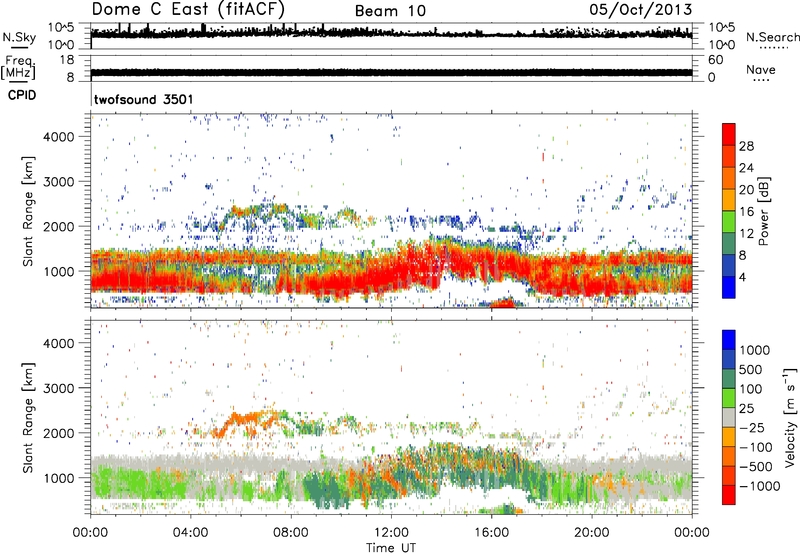This screenshot has height=554, width=800.
Task: Click the '16:00' time tick label
Action: [491, 533]
